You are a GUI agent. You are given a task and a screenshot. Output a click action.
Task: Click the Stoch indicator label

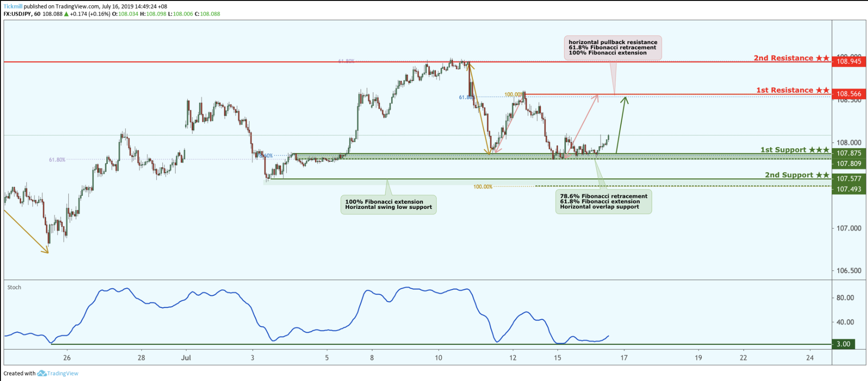click(14, 287)
